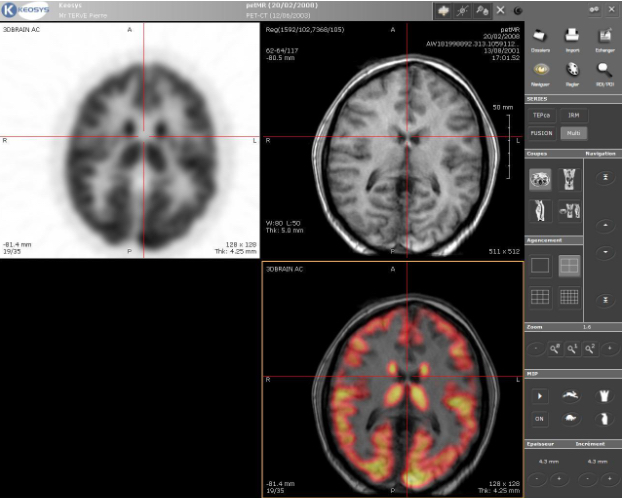Choose the 2x2 grid layout in Agencement
The width and height of the screenshot is (622, 498).
571,265
